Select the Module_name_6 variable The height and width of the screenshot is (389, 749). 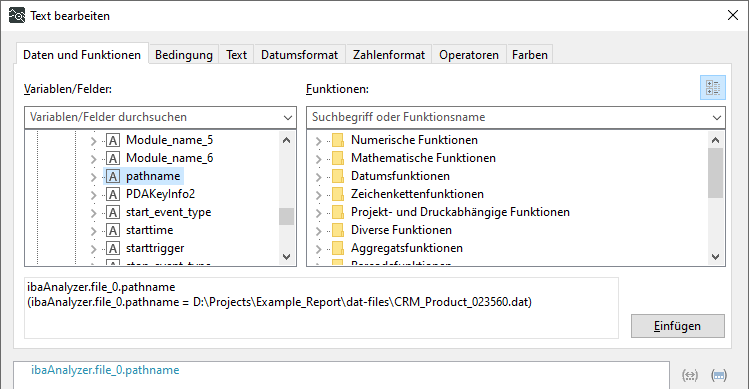click(170, 158)
